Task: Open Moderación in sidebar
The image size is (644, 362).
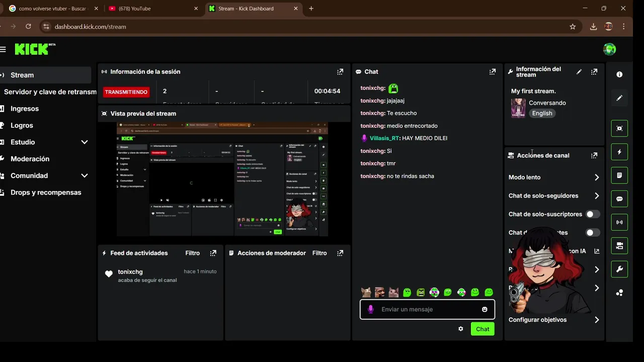Action: (x=30, y=159)
